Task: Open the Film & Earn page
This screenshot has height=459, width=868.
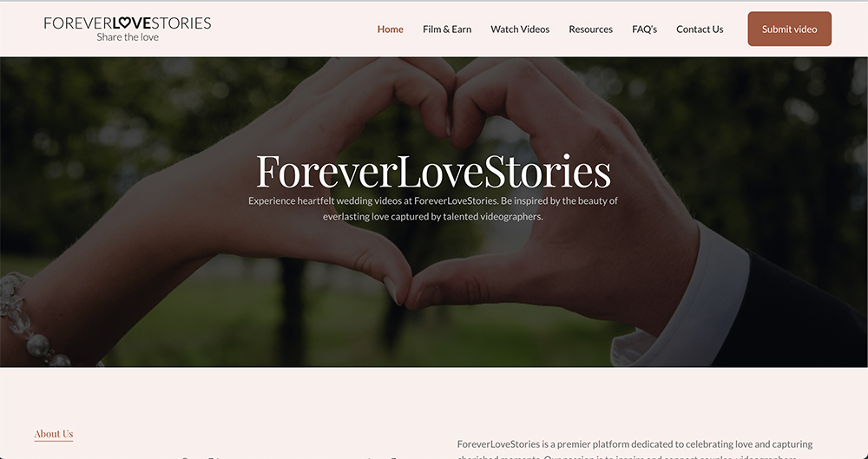Action: [447, 30]
